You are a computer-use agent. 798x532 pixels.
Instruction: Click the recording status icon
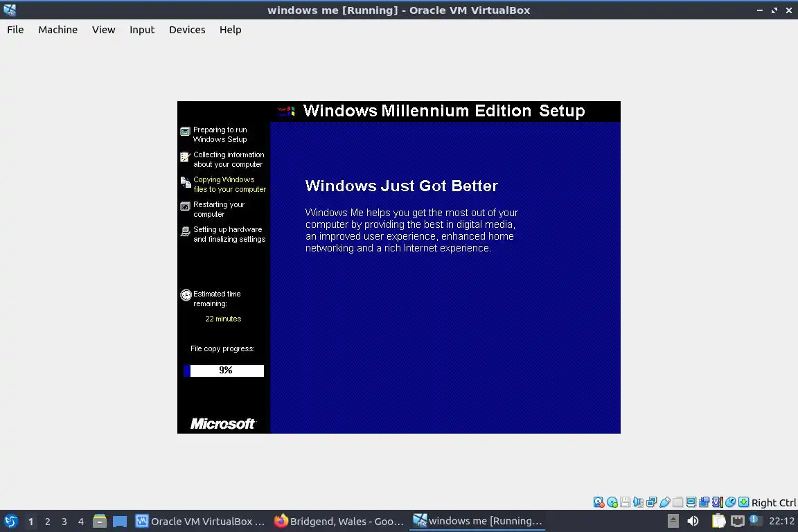[704, 502]
